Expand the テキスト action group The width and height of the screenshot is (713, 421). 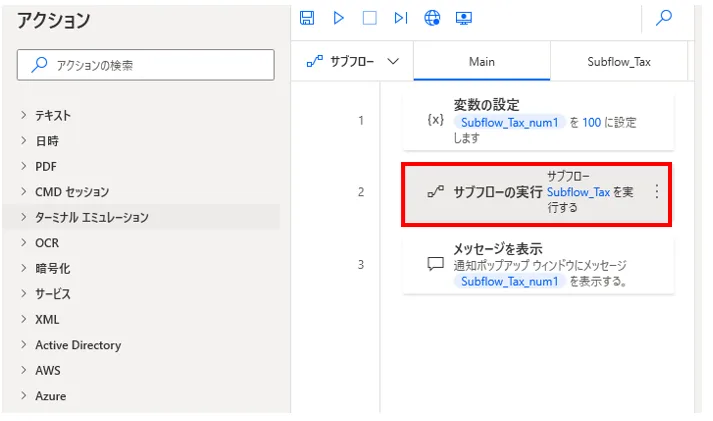coord(53,115)
